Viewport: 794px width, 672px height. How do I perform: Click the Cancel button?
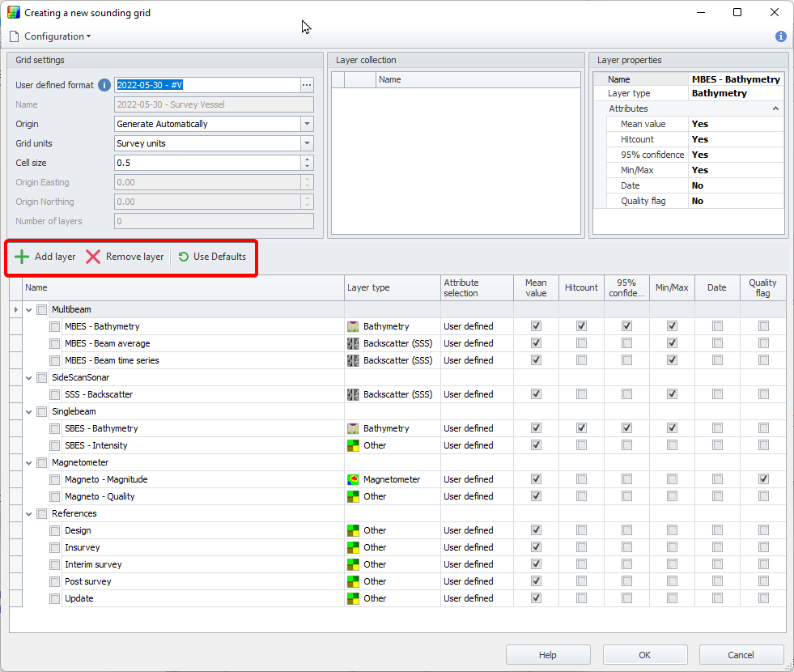click(x=741, y=655)
